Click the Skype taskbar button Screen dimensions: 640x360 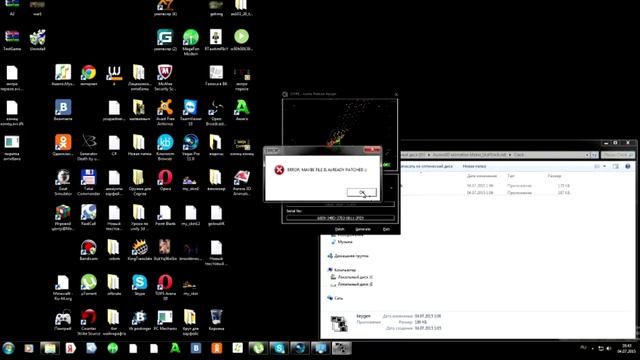click(279, 348)
